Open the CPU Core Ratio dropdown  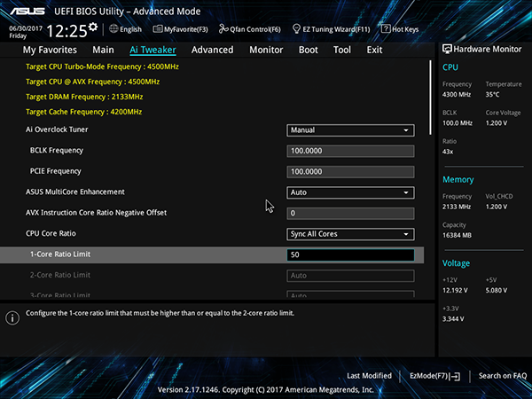(350, 234)
